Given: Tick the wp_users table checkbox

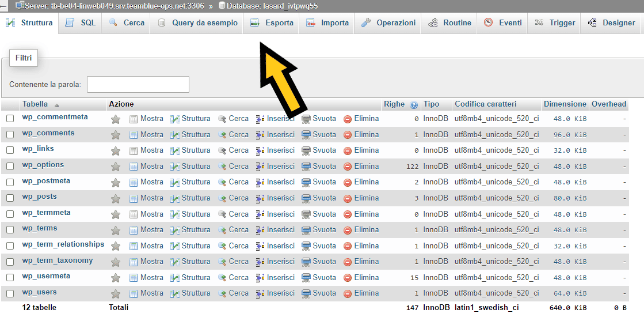Looking at the screenshot, I should (10, 293).
